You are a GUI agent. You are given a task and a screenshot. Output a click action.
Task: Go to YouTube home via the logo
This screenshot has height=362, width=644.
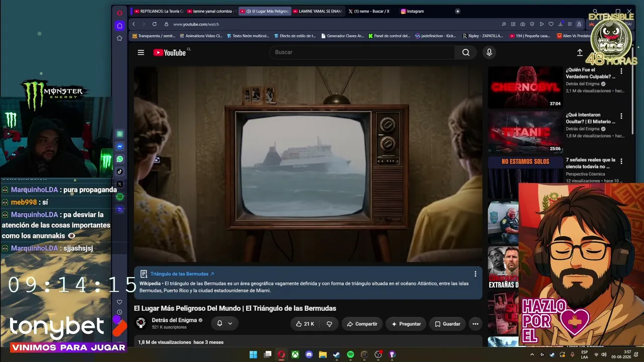point(170,52)
